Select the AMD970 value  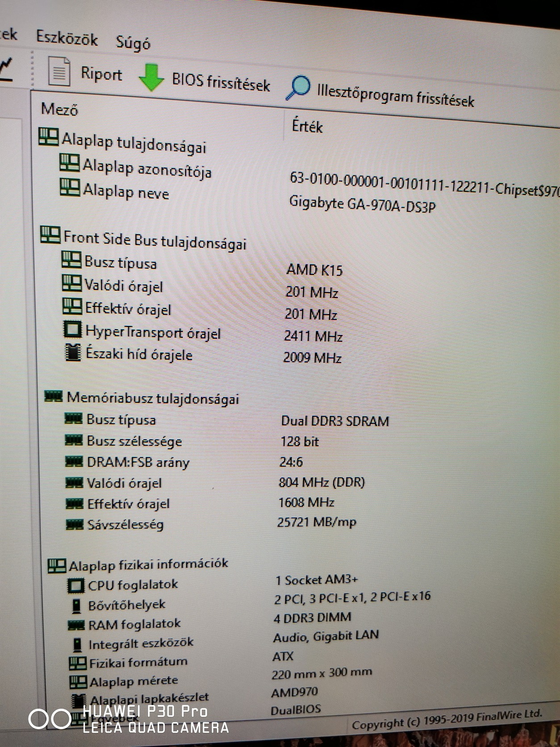(295, 692)
